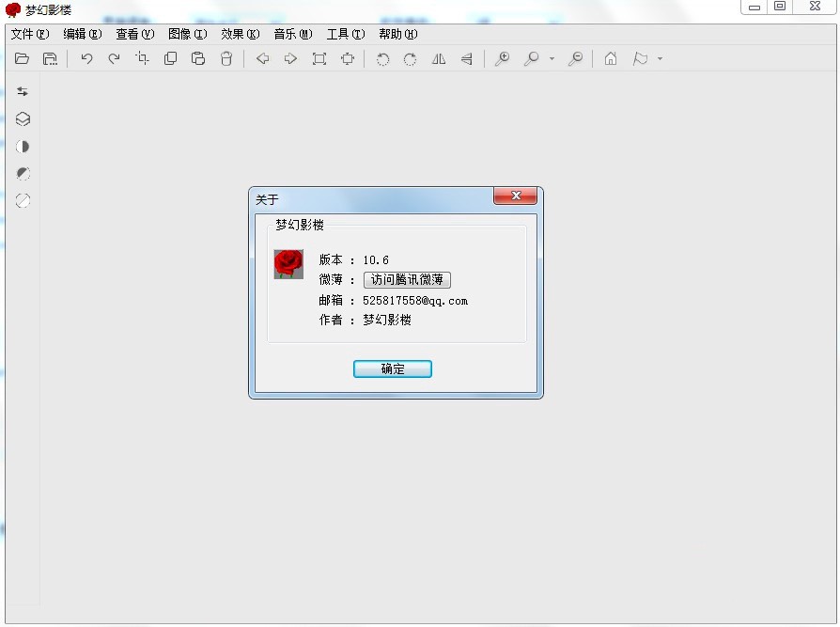Rotate image clockwise icon
This screenshot has height=627, width=840.
pyautogui.click(x=411, y=59)
